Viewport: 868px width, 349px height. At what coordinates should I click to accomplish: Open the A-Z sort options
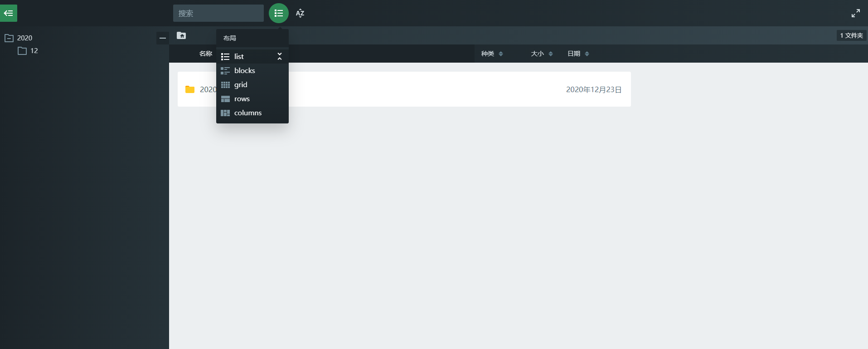pos(300,13)
